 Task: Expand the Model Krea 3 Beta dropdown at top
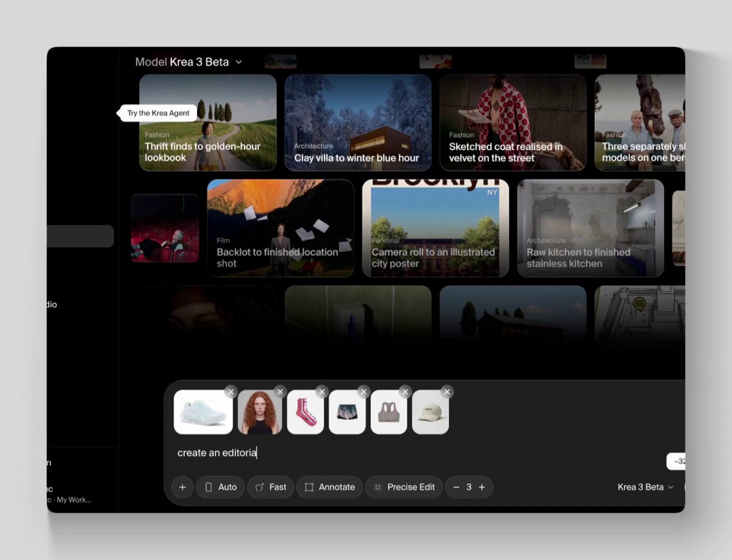tap(189, 62)
